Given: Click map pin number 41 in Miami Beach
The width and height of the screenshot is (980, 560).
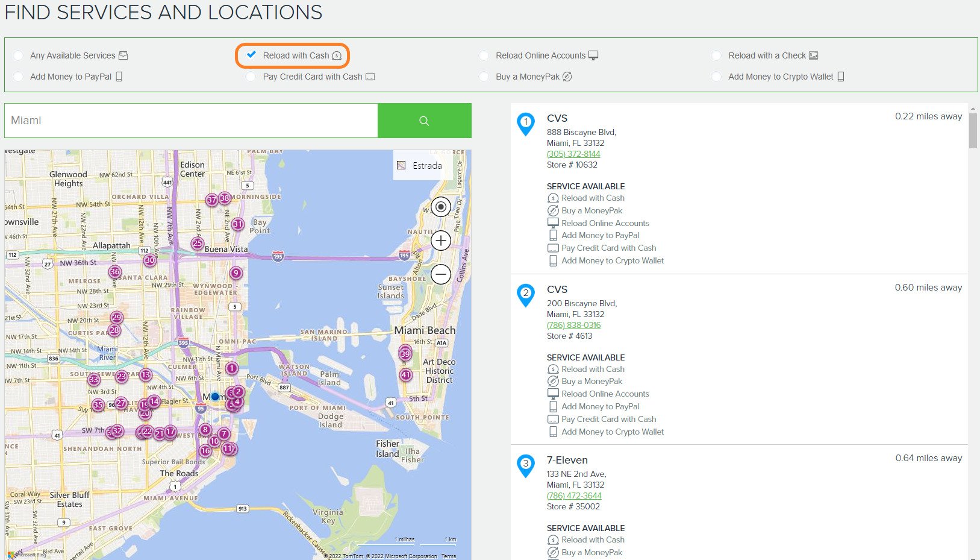Looking at the screenshot, I should tap(406, 375).
